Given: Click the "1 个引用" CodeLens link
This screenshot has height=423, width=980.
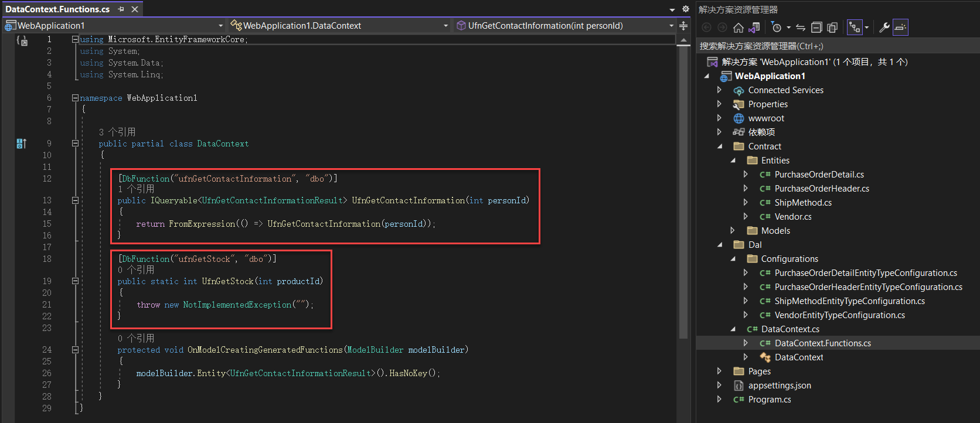Looking at the screenshot, I should coord(136,189).
